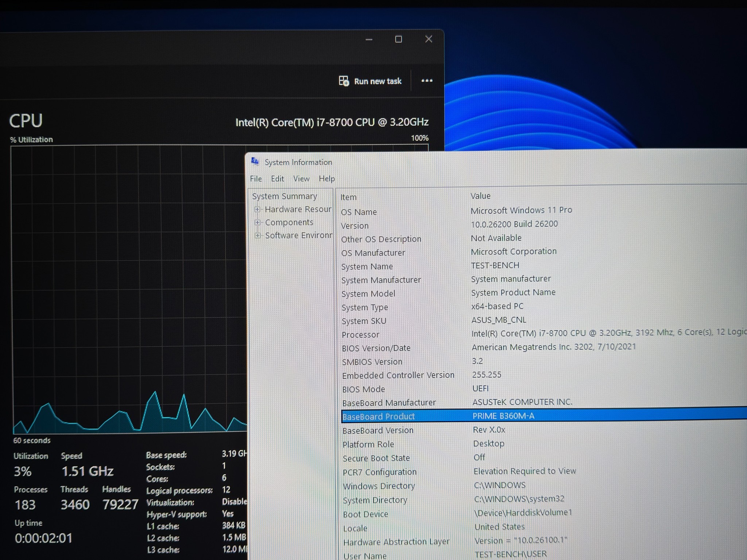Select the Other OS Description row
747x560 pixels.
pyautogui.click(x=543, y=238)
